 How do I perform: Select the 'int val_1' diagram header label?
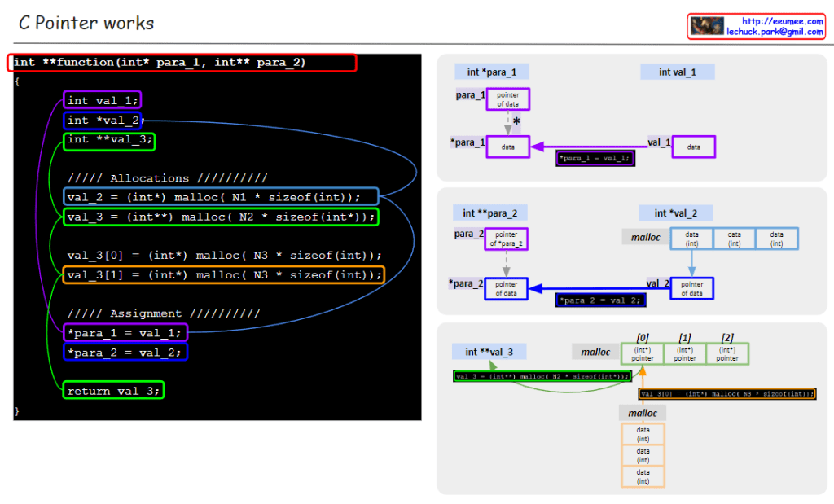pyautogui.click(x=677, y=72)
